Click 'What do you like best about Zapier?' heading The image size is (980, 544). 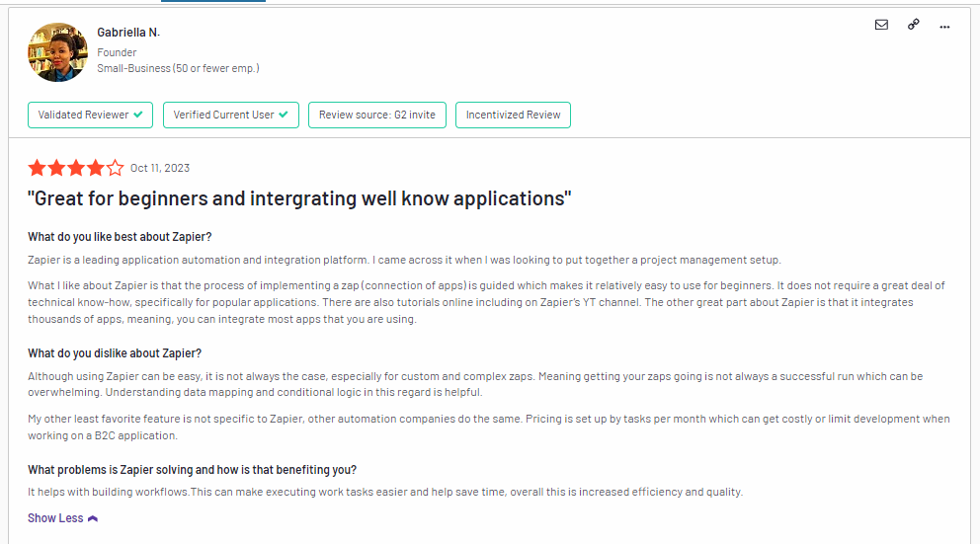tap(120, 237)
